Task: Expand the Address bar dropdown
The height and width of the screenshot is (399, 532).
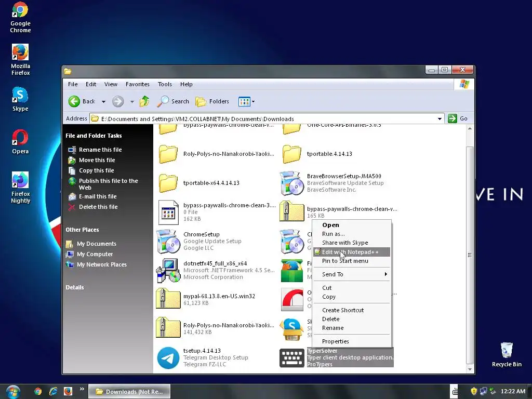Action: 440,119
